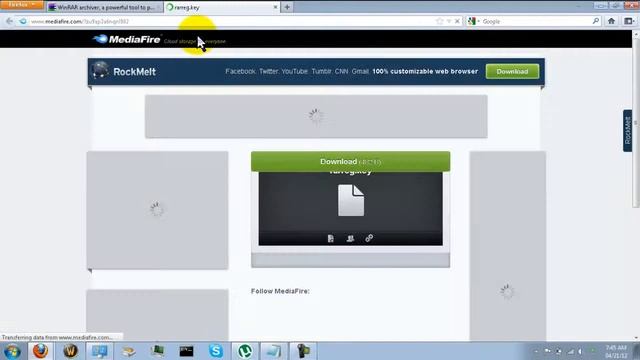Open the command prompt taskbar icon
Image resolution: width=640 pixels, height=360 pixels.
(187, 351)
